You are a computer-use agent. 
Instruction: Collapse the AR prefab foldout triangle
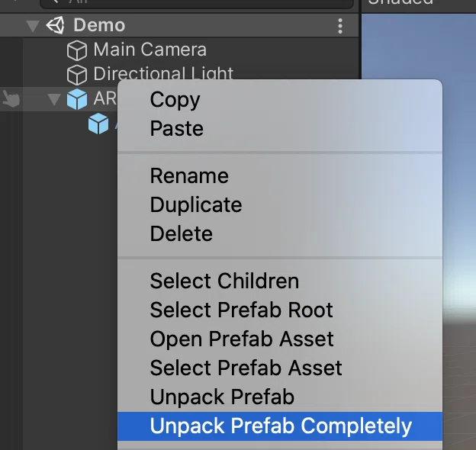(x=54, y=99)
